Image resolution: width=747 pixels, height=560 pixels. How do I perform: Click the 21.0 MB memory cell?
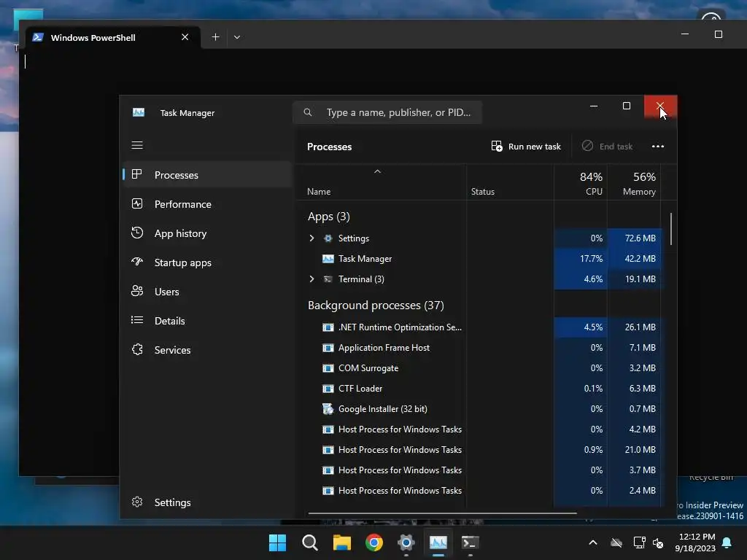click(x=634, y=449)
